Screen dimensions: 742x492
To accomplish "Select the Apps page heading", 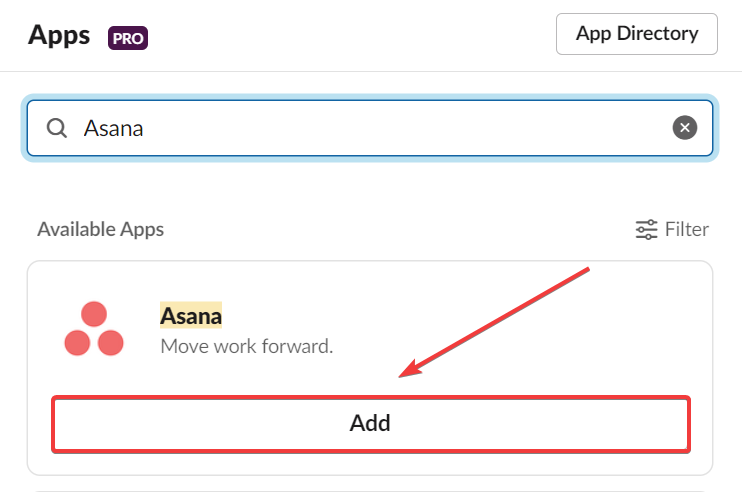I will 59,35.
